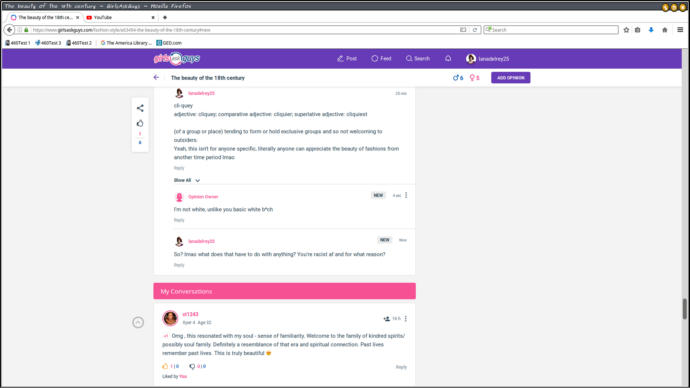This screenshot has height=388, width=690.
Task: Open the Firefox Downloads arrow
Action: point(651,30)
